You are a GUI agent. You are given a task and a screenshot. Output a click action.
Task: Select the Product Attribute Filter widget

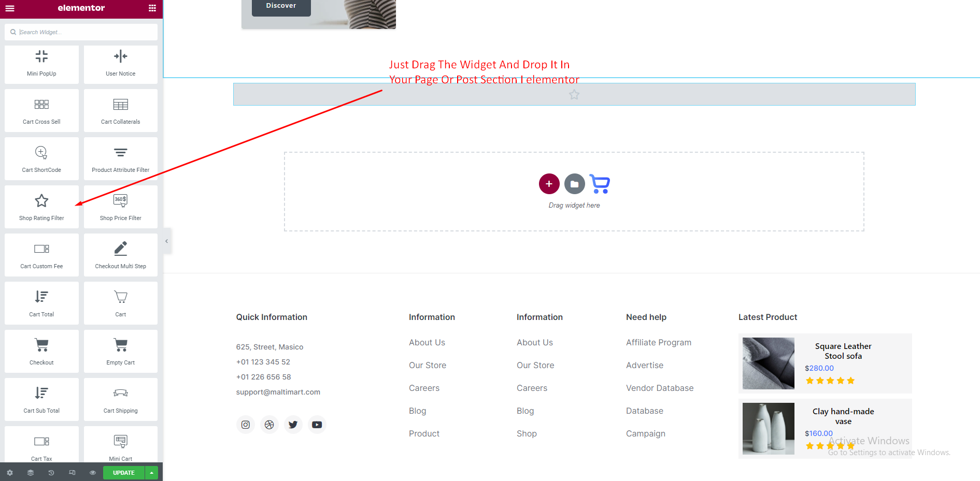point(120,159)
